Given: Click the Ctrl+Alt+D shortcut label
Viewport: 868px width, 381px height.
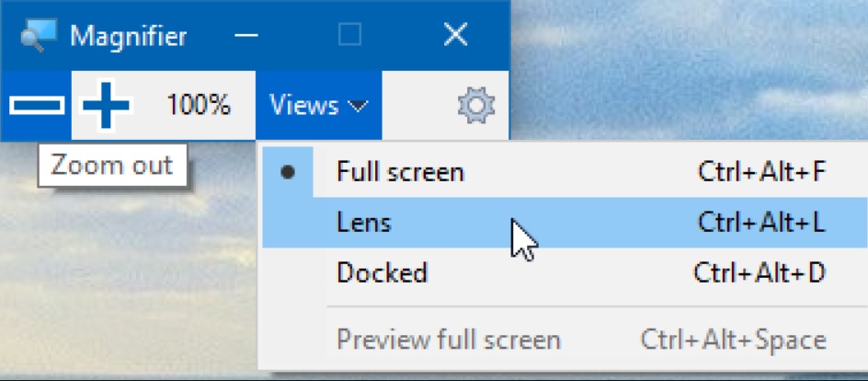Looking at the screenshot, I should [759, 272].
